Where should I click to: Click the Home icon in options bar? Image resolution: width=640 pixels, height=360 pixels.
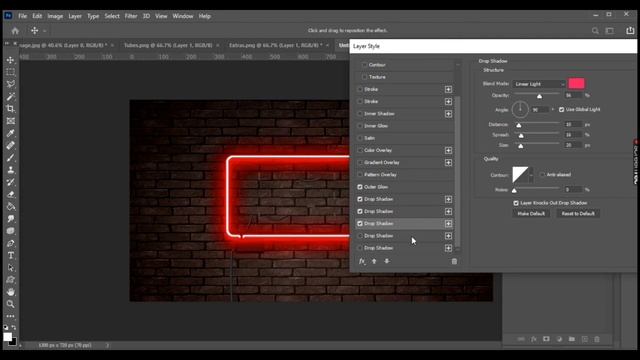15,31
